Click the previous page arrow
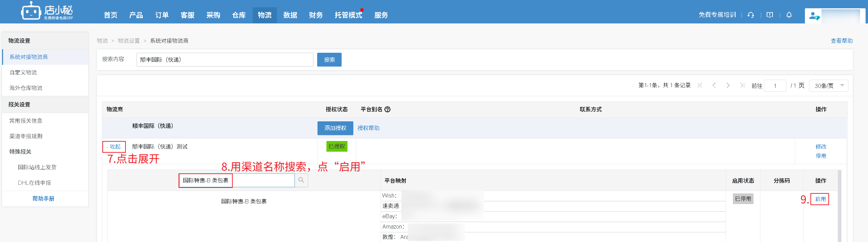Screen dimensions: 868x242 coord(714,85)
